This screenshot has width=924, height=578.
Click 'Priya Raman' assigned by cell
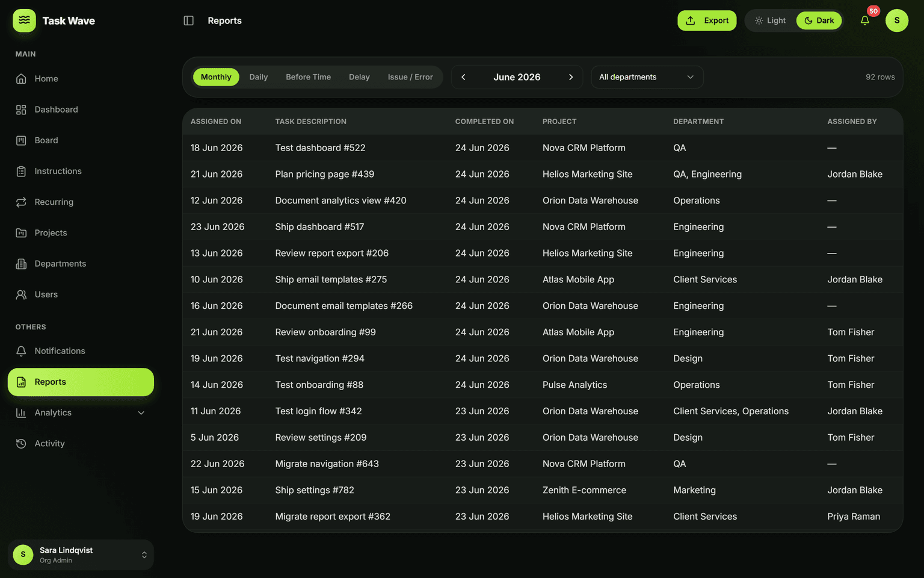pos(854,517)
